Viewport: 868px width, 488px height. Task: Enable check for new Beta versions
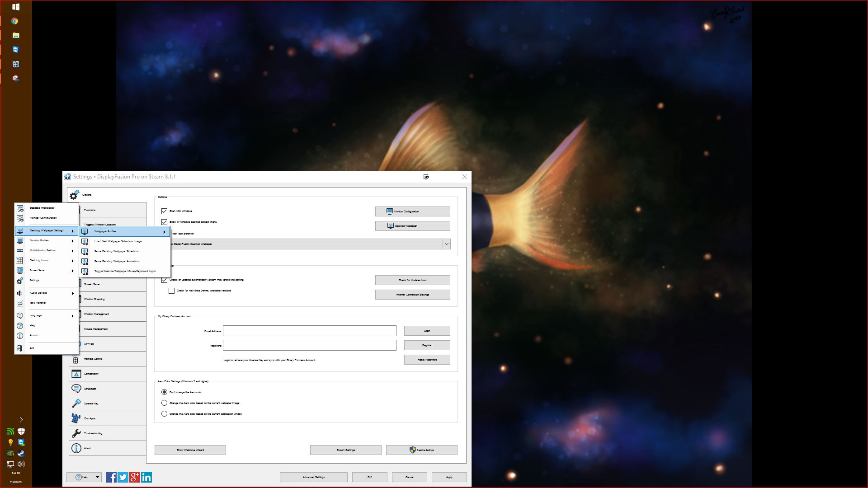pyautogui.click(x=172, y=291)
